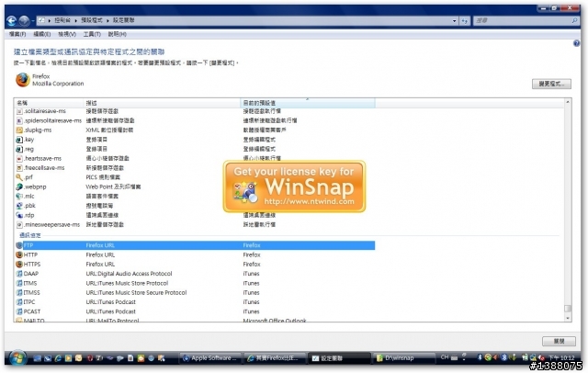The height and width of the screenshot is (373, 588).
Task: Click the Firefox icon of HTTPS row
Action: (x=19, y=265)
